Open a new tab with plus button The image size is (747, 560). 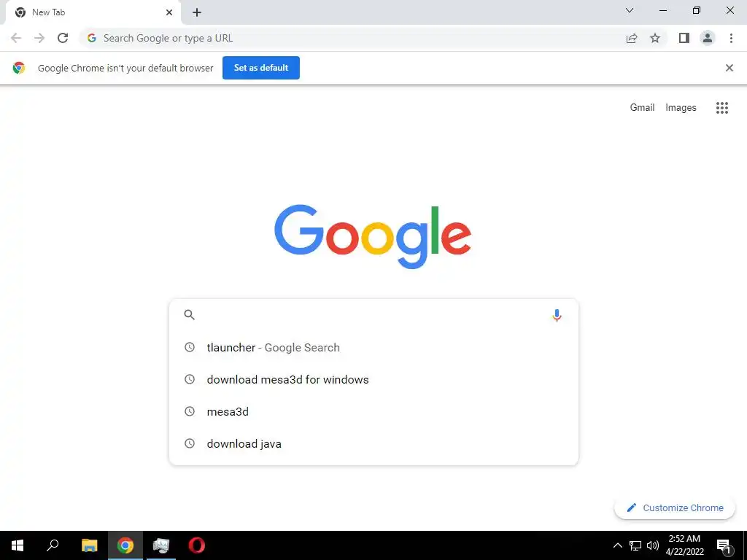point(197,12)
